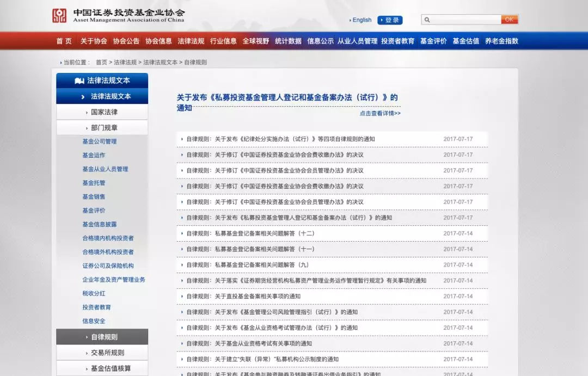Open the 基金销售 sidebar link
This screenshot has width=588, height=376.
94,197
